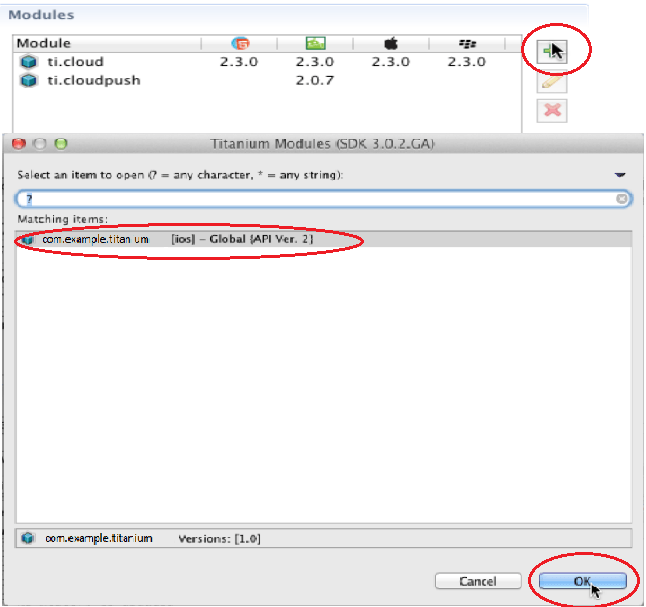Select the ti.cloudpush module row
Screen dimensions: 646x607
pos(267,80)
